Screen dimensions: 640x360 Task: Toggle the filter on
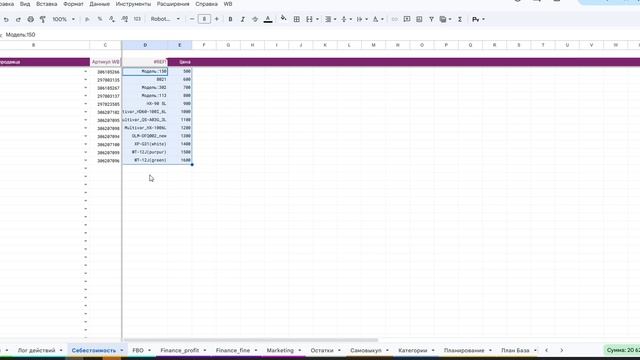coord(431,19)
